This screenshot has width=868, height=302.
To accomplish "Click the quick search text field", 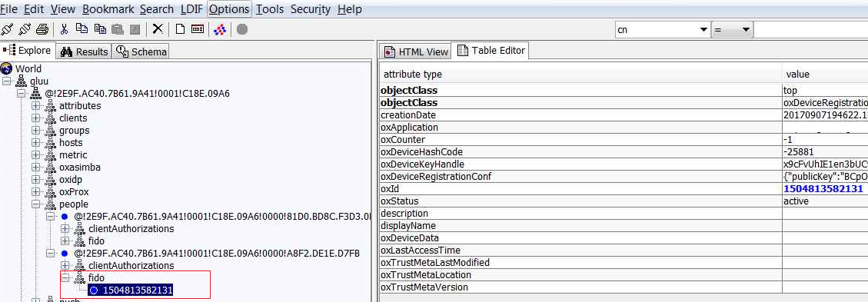I will [x=811, y=30].
